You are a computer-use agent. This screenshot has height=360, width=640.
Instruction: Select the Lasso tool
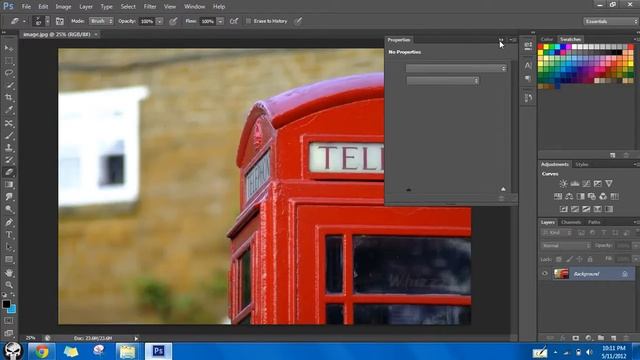point(9,73)
